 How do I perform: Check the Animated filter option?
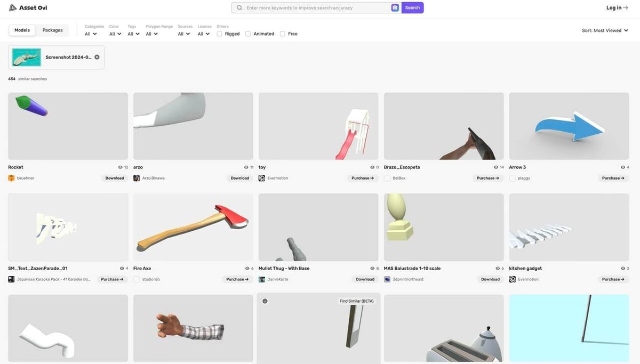pyautogui.click(x=247, y=34)
